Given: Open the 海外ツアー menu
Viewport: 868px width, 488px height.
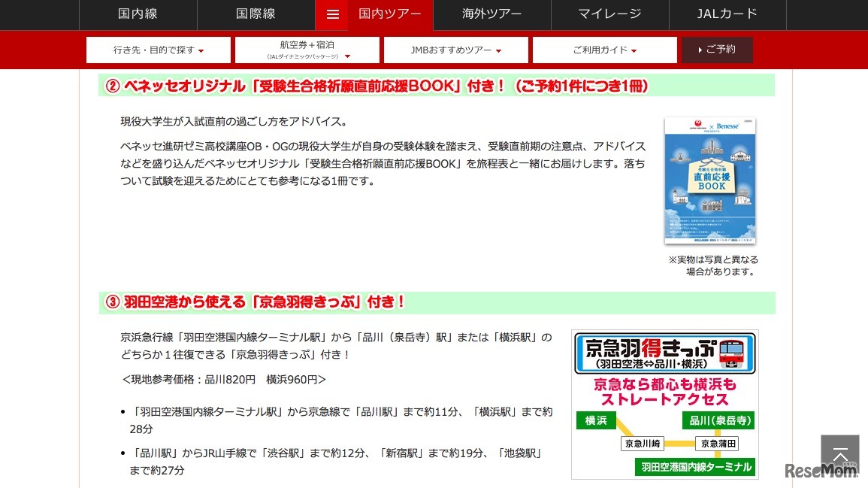Looking at the screenshot, I should 491,14.
